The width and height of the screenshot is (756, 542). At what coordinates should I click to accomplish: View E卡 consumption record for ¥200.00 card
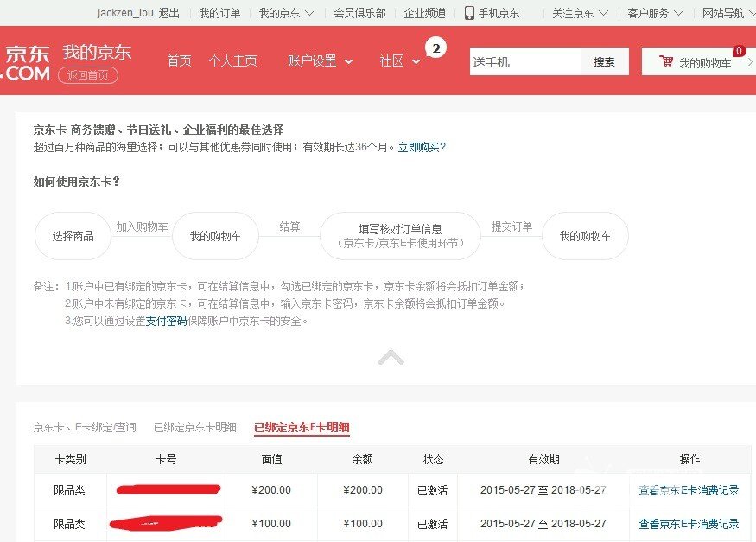[689, 490]
